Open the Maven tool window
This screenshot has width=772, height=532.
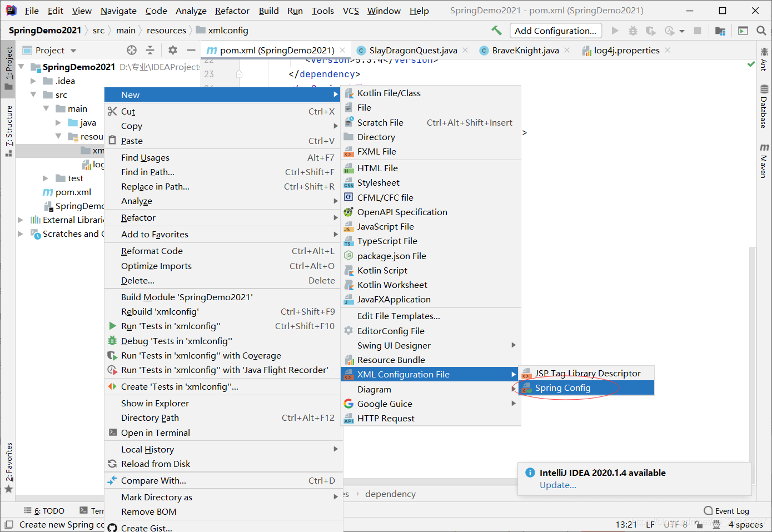[764, 161]
